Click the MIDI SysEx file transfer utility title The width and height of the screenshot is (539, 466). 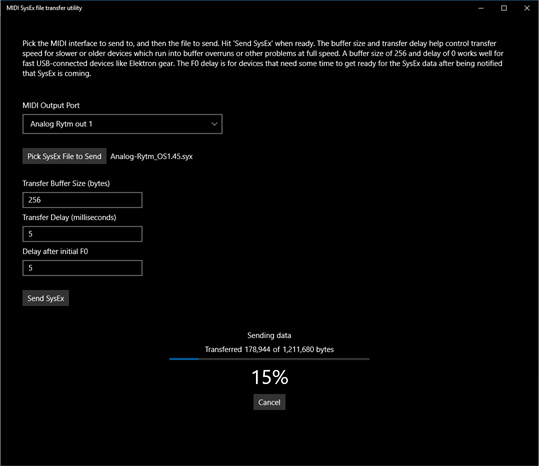pyautogui.click(x=44, y=8)
